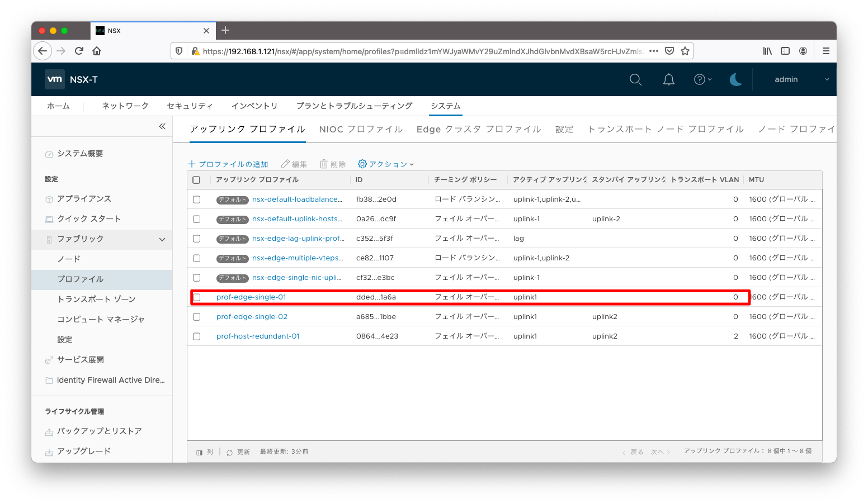Select コンピュート マネージャ in sidebar
This screenshot has width=868, height=504.
(101, 319)
